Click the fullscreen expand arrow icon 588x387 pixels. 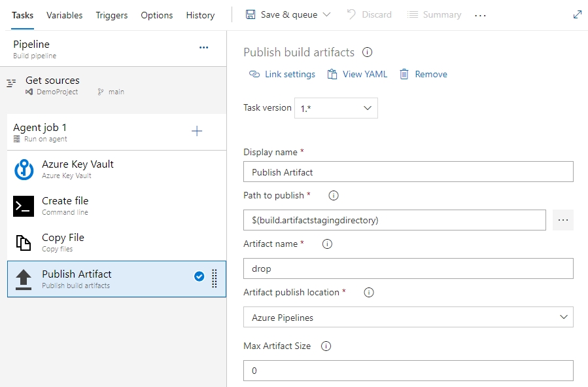577,13
